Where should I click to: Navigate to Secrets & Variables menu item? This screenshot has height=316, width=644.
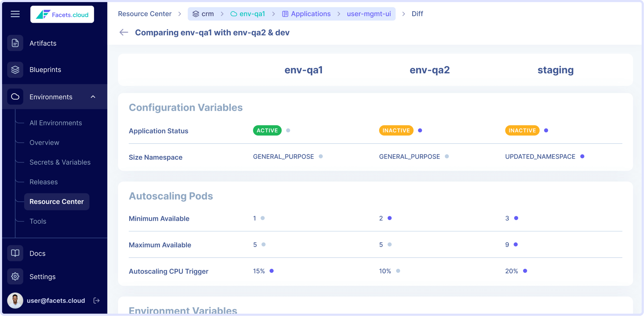point(60,162)
